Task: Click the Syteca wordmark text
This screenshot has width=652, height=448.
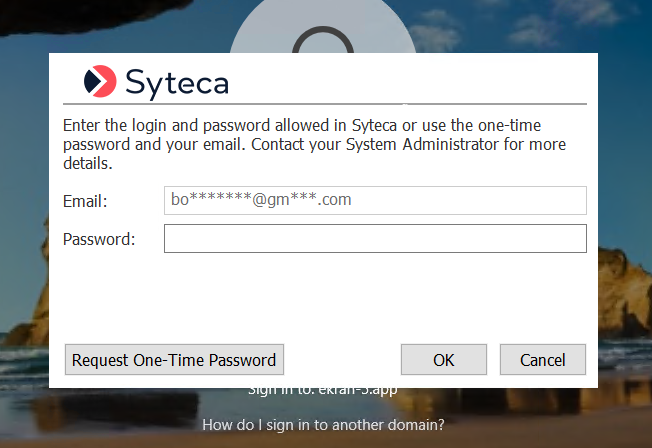Action: [x=177, y=81]
